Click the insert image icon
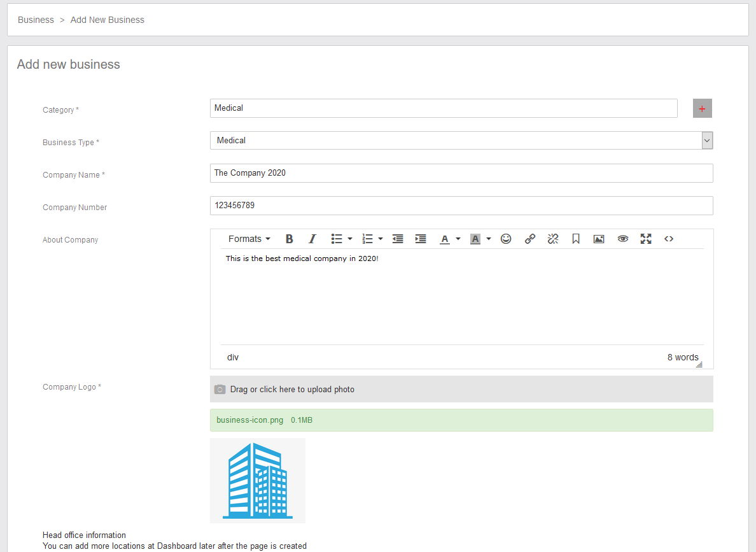Image resolution: width=756 pixels, height=552 pixels. point(599,239)
